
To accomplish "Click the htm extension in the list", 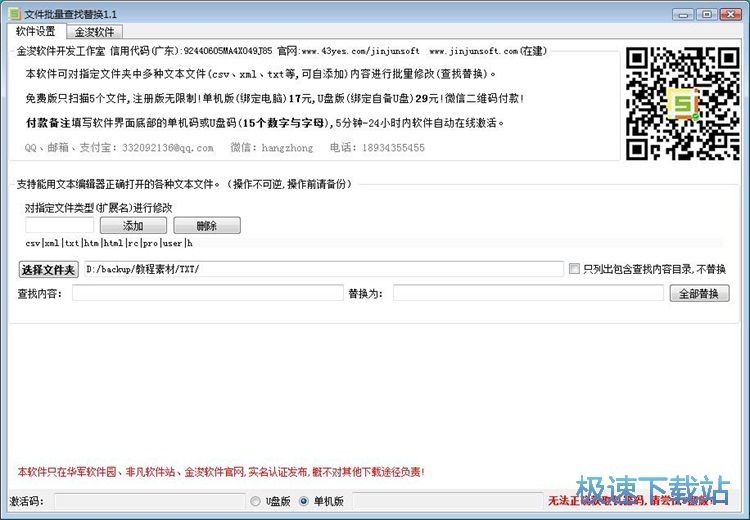I will click(91, 243).
